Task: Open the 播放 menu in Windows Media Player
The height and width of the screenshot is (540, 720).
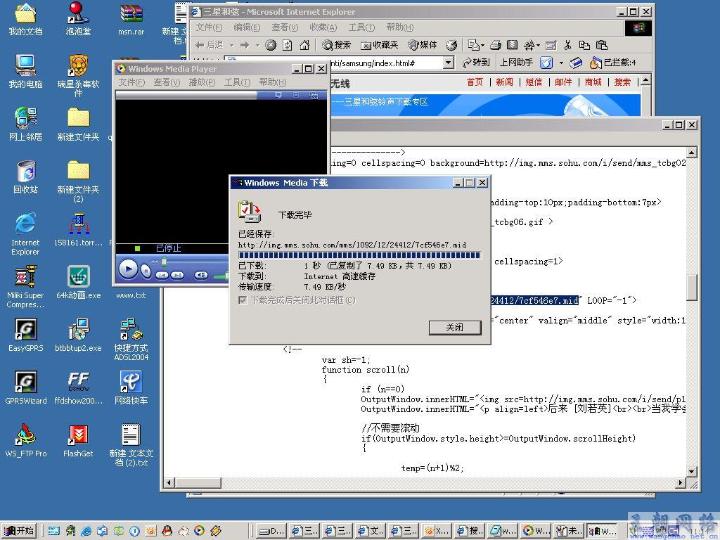Action: 201,82
